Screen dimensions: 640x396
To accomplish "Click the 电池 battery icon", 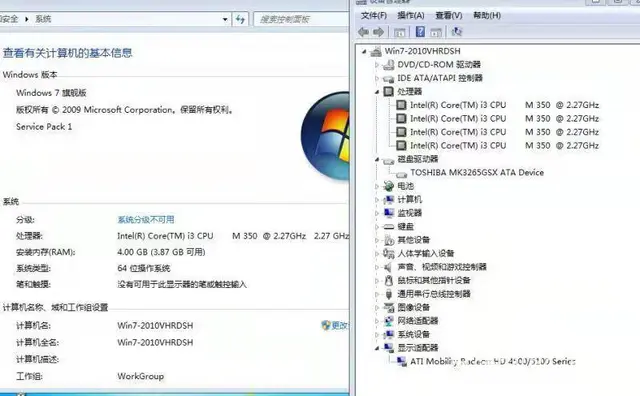I will [389, 186].
